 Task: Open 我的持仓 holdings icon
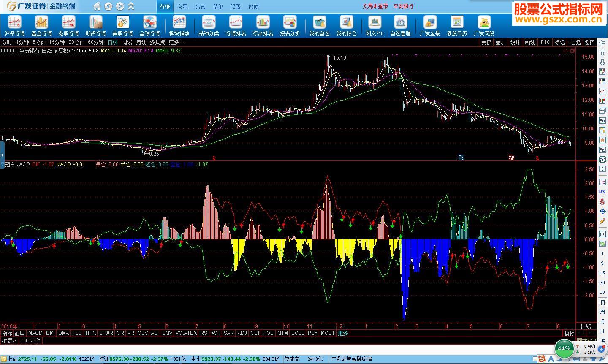346,26
